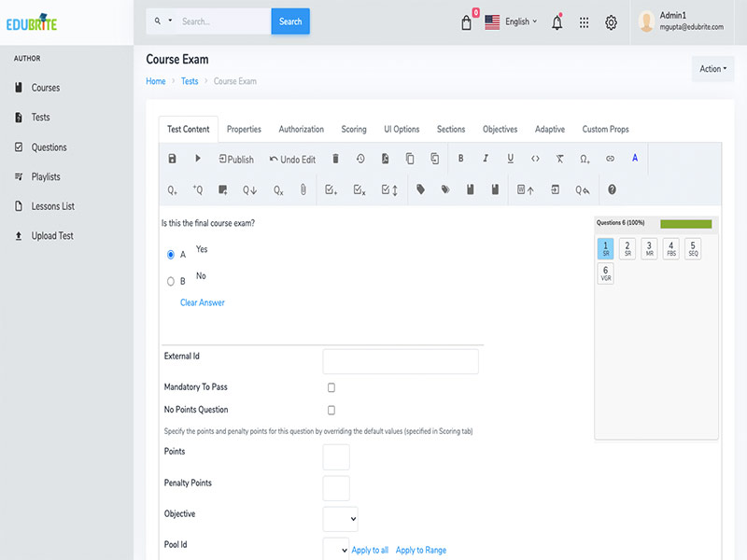Click the Underline icon in the toolbar
The height and width of the screenshot is (560, 747).
(x=510, y=158)
